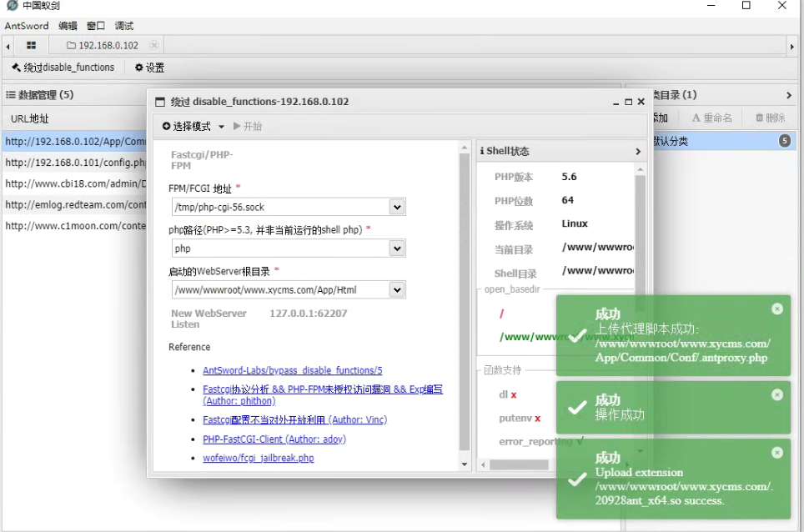Viewport: 804px width, 532px height.
Task: Click the Shell状态 scroll left arrow
Action: pyautogui.click(x=483, y=464)
